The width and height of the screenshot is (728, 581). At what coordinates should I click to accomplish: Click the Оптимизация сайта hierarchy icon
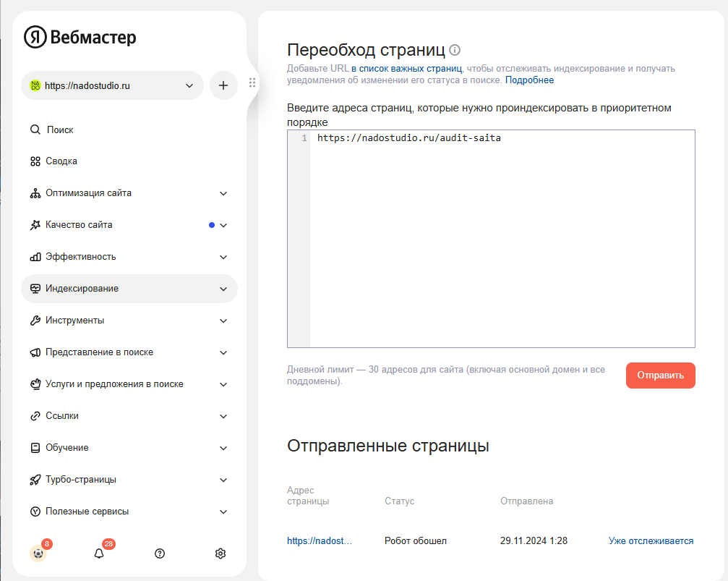coord(35,193)
